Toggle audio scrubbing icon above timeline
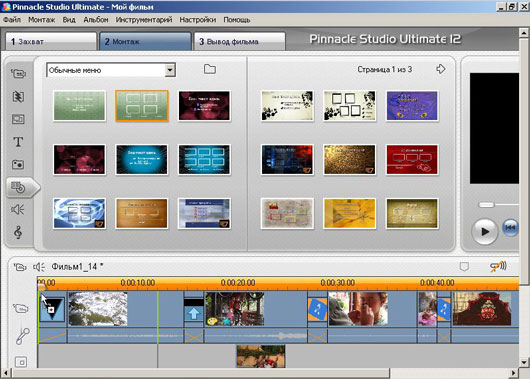 click(498, 267)
